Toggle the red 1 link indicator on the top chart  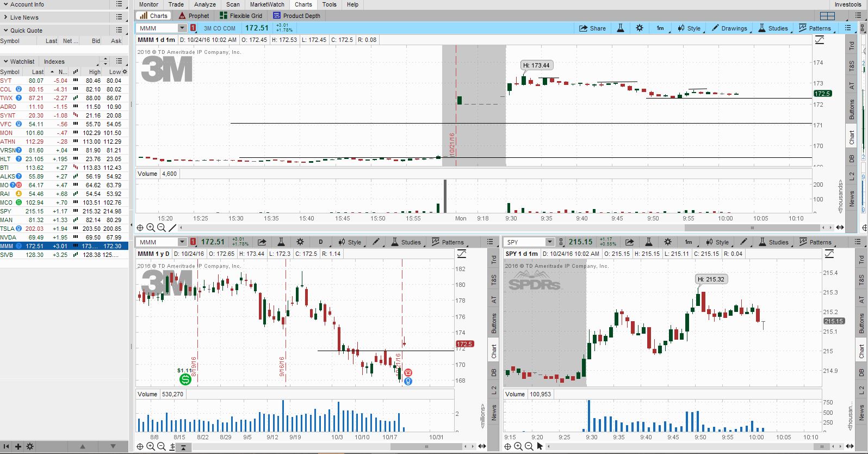[193, 28]
